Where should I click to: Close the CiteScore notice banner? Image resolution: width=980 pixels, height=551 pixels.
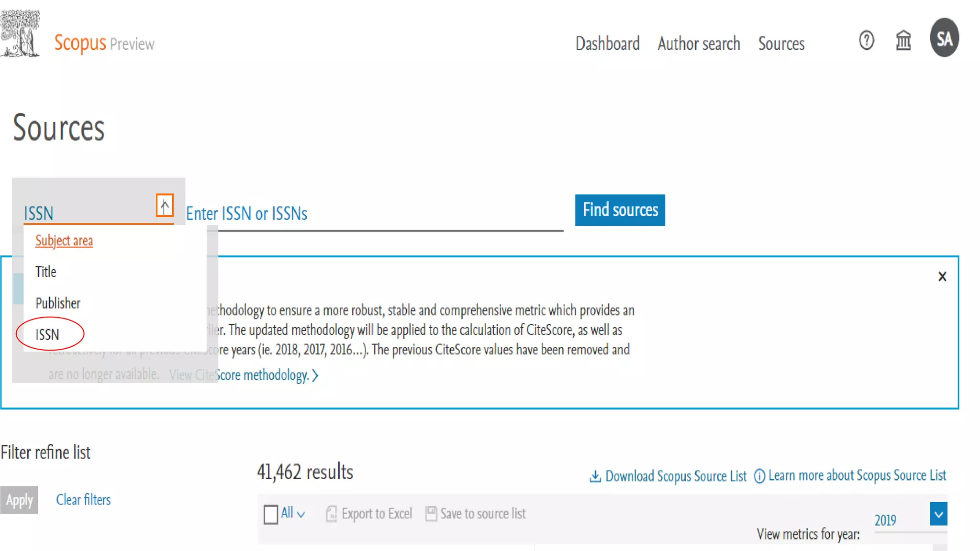click(942, 276)
